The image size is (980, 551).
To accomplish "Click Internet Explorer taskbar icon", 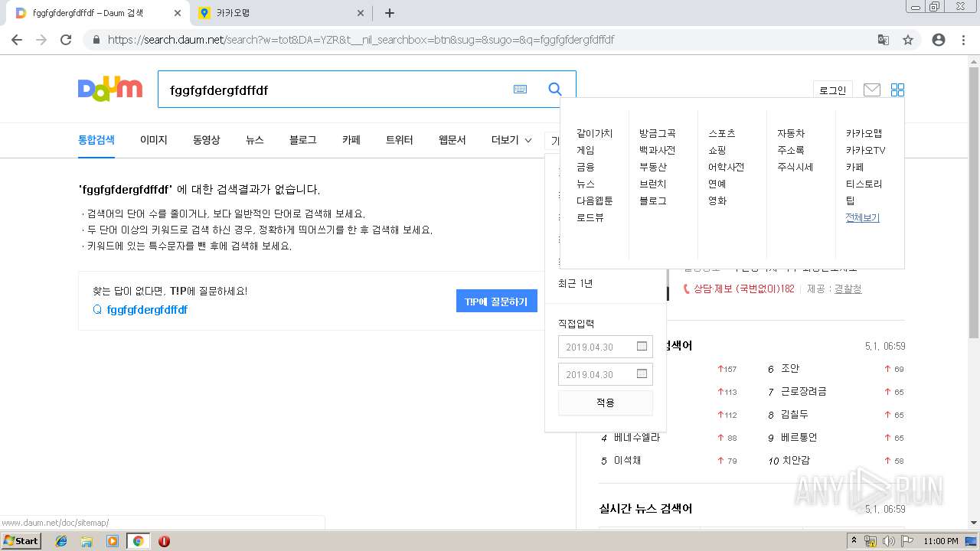I will coord(61,541).
